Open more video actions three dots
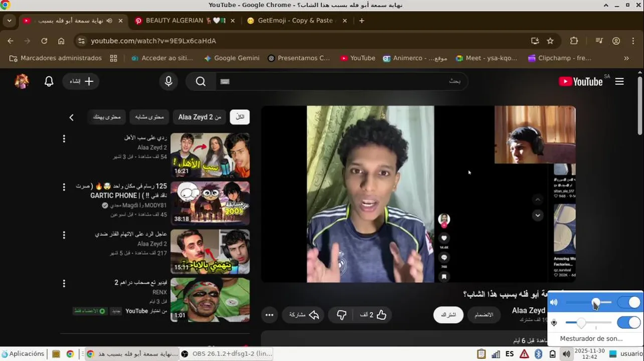The width and height of the screenshot is (644, 361). [269, 315]
